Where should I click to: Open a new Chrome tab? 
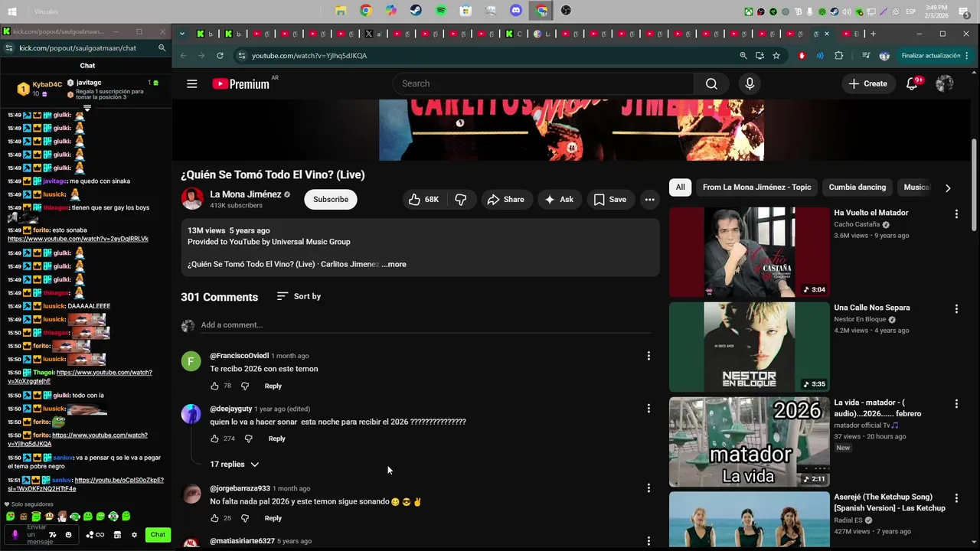click(x=873, y=34)
